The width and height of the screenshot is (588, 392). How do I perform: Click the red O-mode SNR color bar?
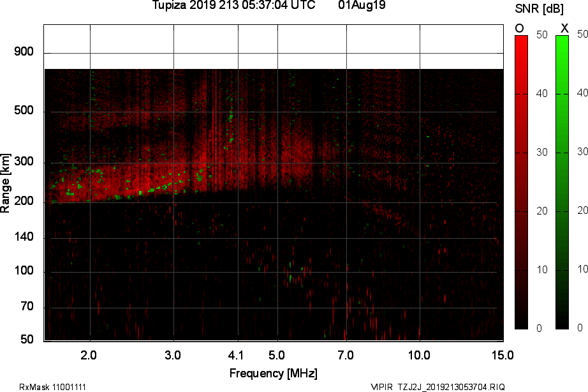(521, 183)
